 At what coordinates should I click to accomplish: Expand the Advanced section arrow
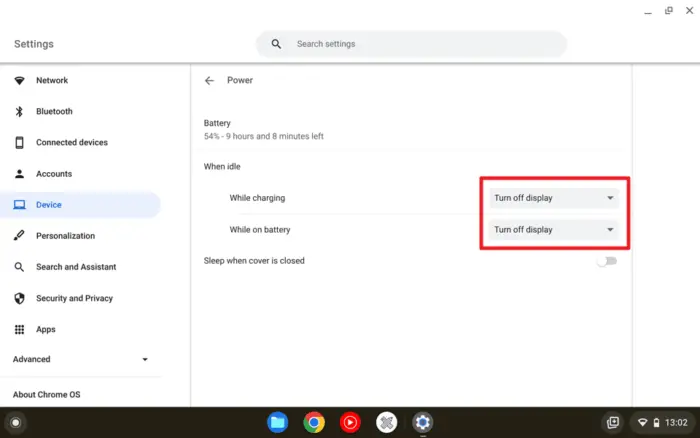[145, 359]
